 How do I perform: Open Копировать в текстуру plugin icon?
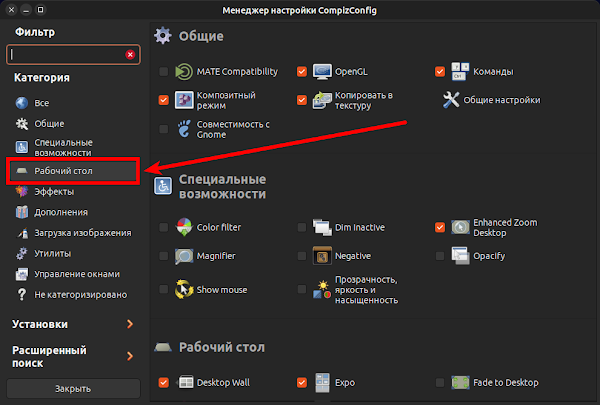(322, 100)
